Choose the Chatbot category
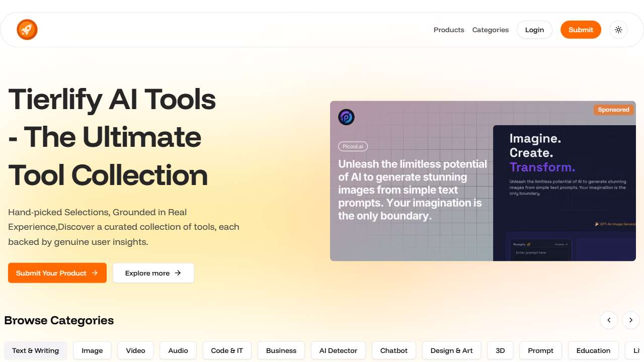This screenshot has width=644, height=362. click(x=394, y=350)
